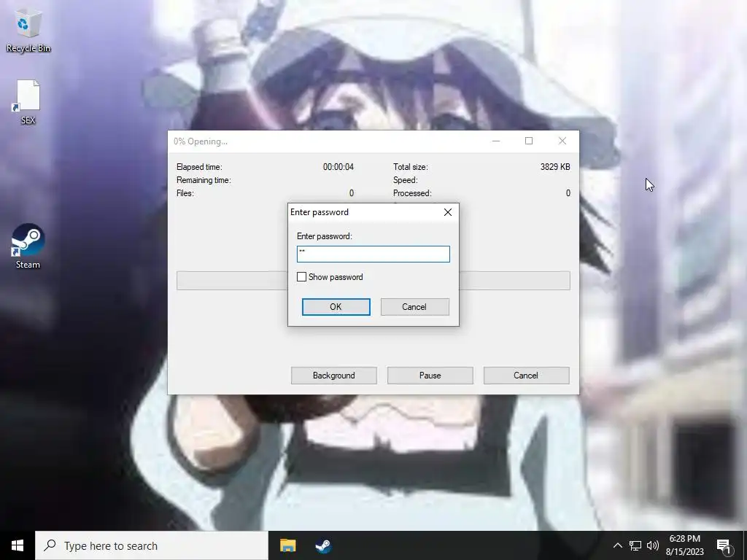Image resolution: width=747 pixels, height=560 pixels.
Task: Click the 00:00:04 elapsed time value
Action: 338,167
